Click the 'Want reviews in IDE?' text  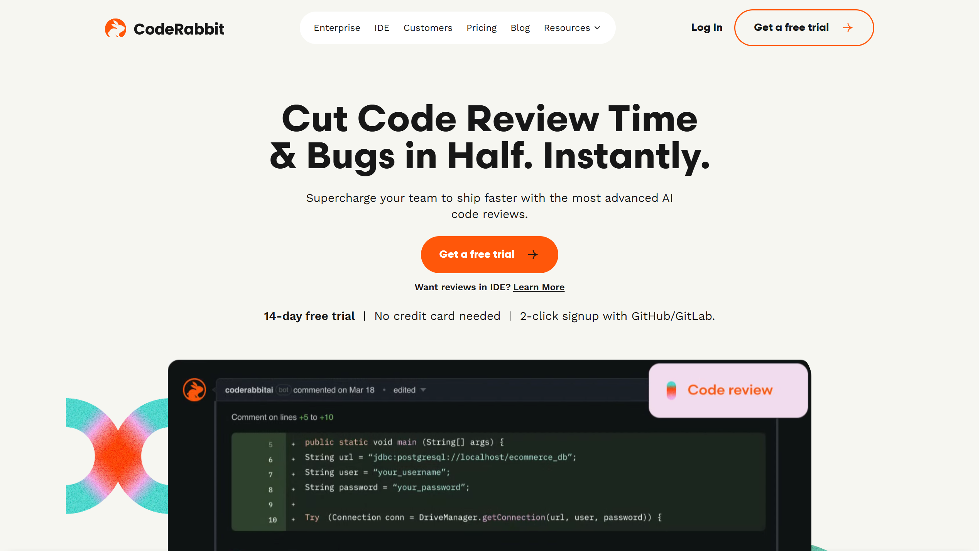click(x=462, y=287)
